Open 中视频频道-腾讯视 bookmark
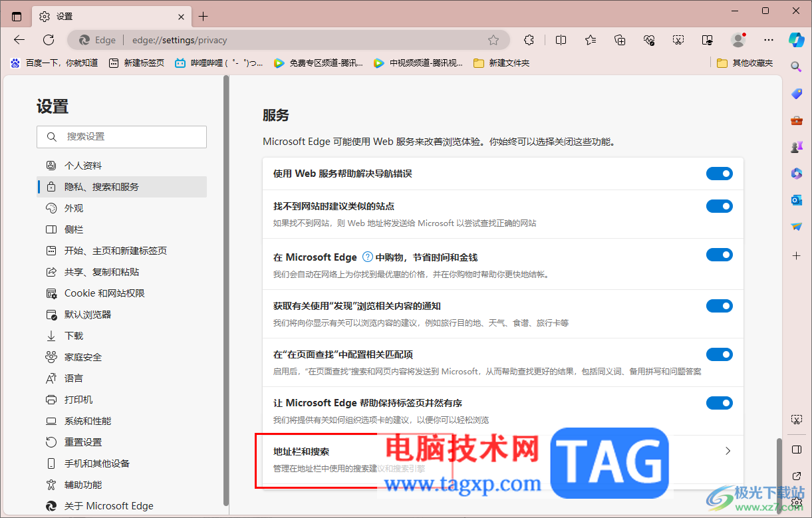 coord(418,63)
